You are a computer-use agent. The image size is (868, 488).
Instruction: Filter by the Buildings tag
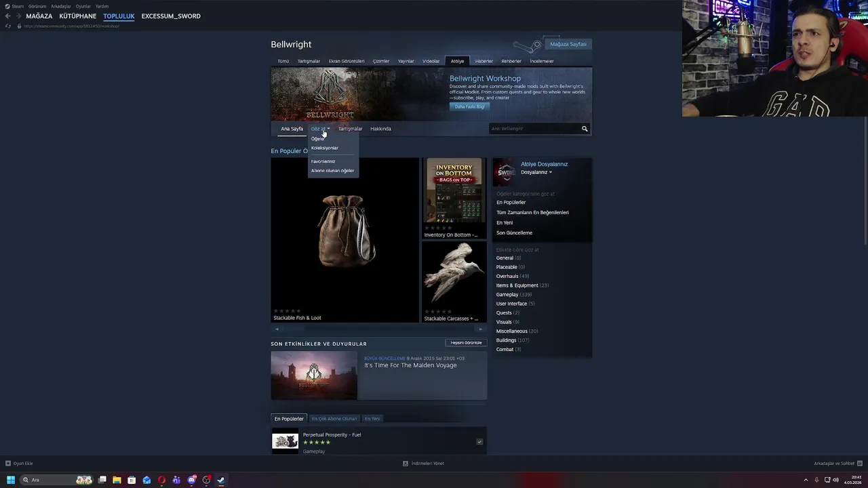click(x=506, y=340)
